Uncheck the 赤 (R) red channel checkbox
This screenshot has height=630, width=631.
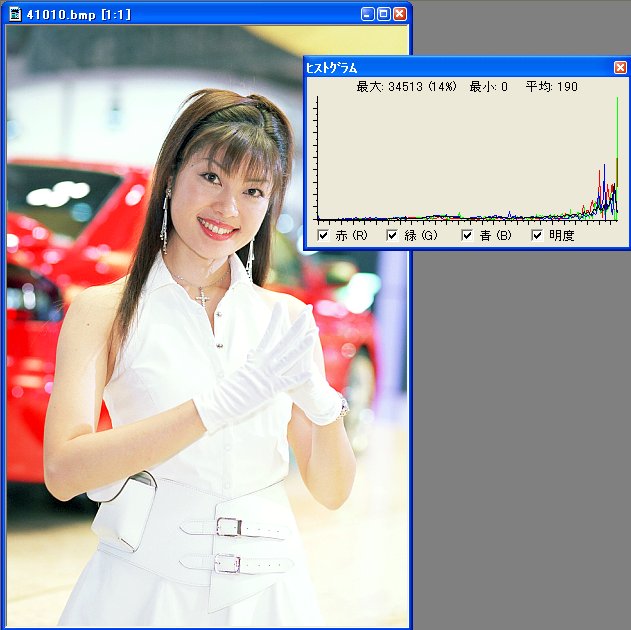[323, 235]
